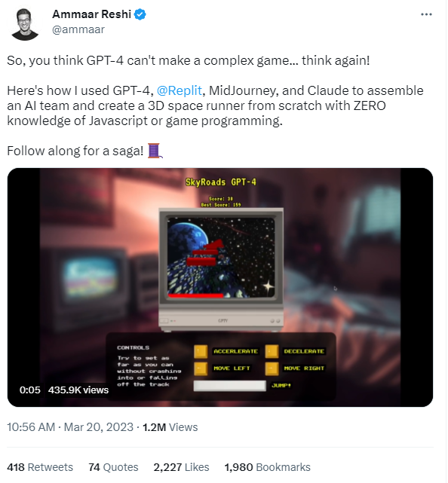Click the Ammaar Reshi display name

91,14
